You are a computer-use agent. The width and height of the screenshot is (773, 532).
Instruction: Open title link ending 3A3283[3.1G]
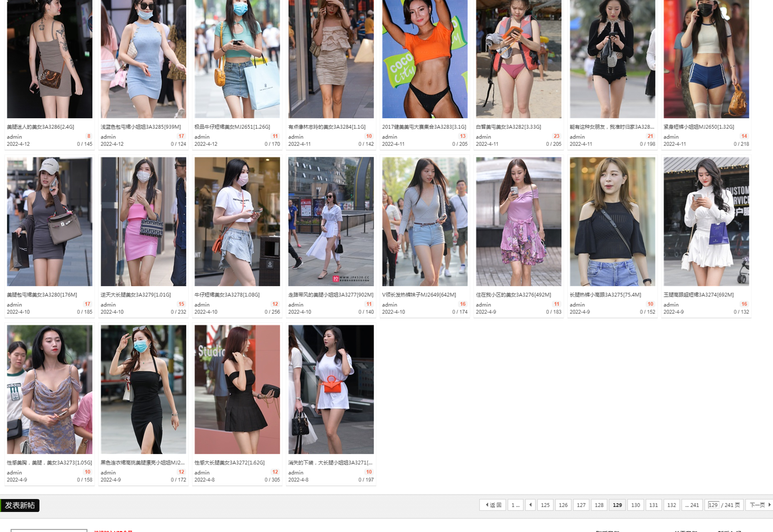[x=424, y=127]
